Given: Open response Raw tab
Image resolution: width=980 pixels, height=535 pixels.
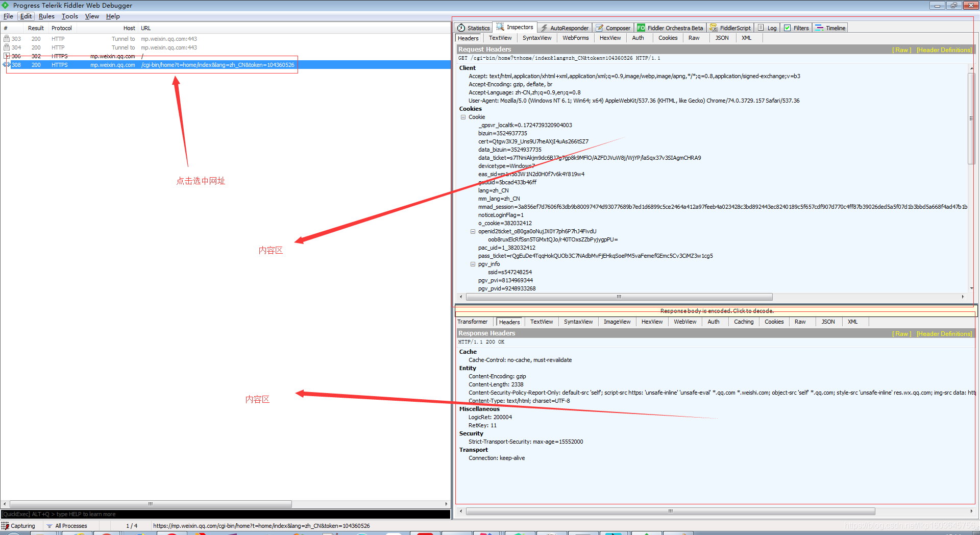Looking at the screenshot, I should (800, 322).
